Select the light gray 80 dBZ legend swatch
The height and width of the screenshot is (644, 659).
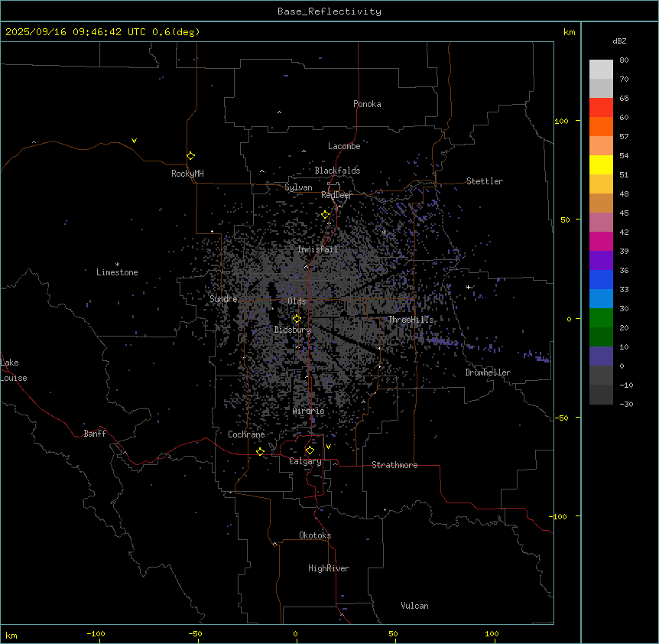click(x=601, y=69)
